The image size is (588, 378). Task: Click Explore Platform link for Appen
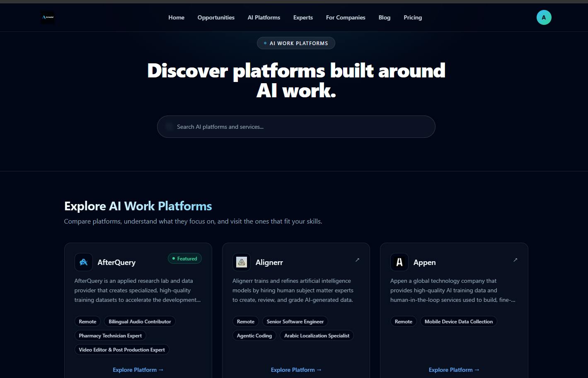coord(454,370)
